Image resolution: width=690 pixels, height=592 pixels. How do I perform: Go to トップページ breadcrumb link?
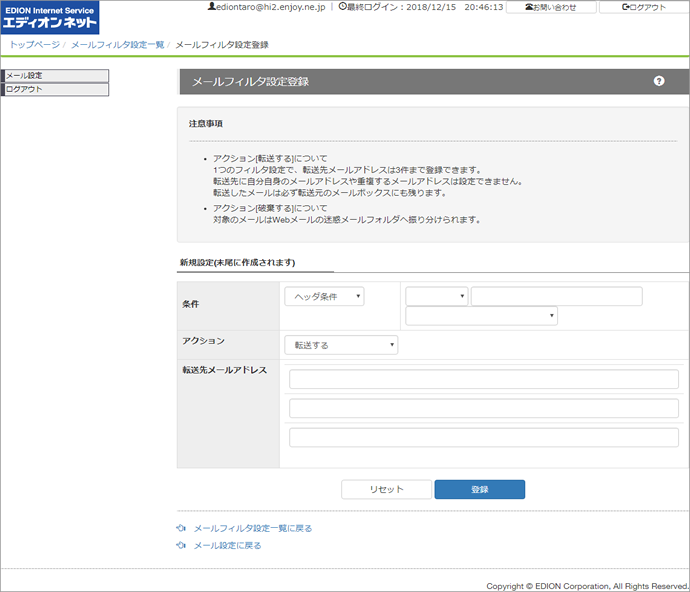tap(35, 44)
